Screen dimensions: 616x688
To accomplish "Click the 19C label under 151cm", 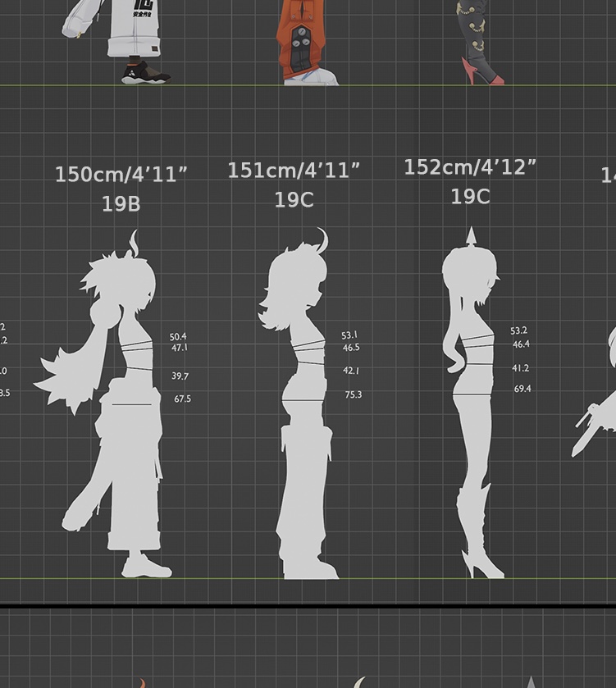I will tap(294, 200).
